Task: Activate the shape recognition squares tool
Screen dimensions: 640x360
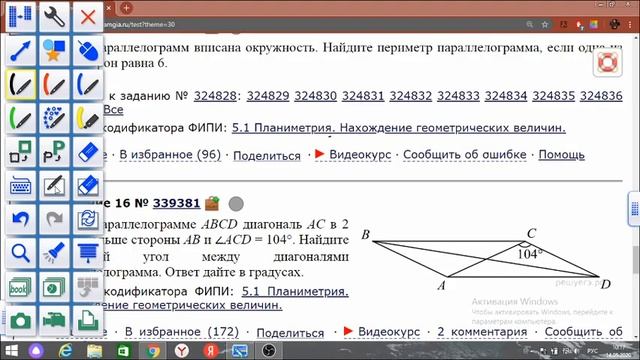Action: pos(20,152)
